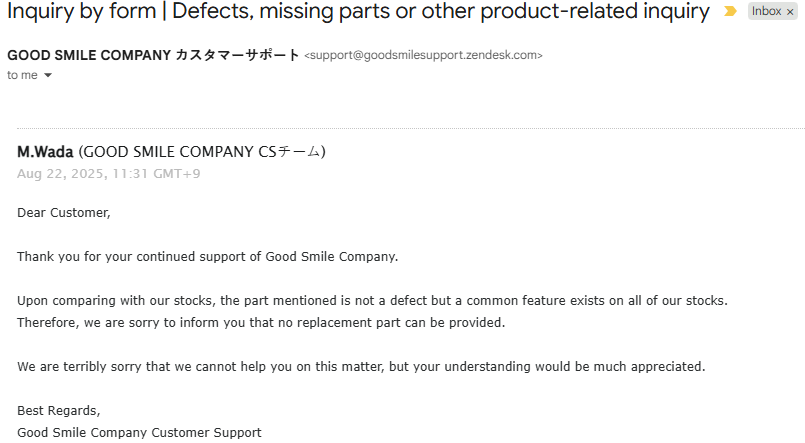Click the email subject heading
The height and width of the screenshot is (443, 805).
pyautogui.click(x=358, y=12)
